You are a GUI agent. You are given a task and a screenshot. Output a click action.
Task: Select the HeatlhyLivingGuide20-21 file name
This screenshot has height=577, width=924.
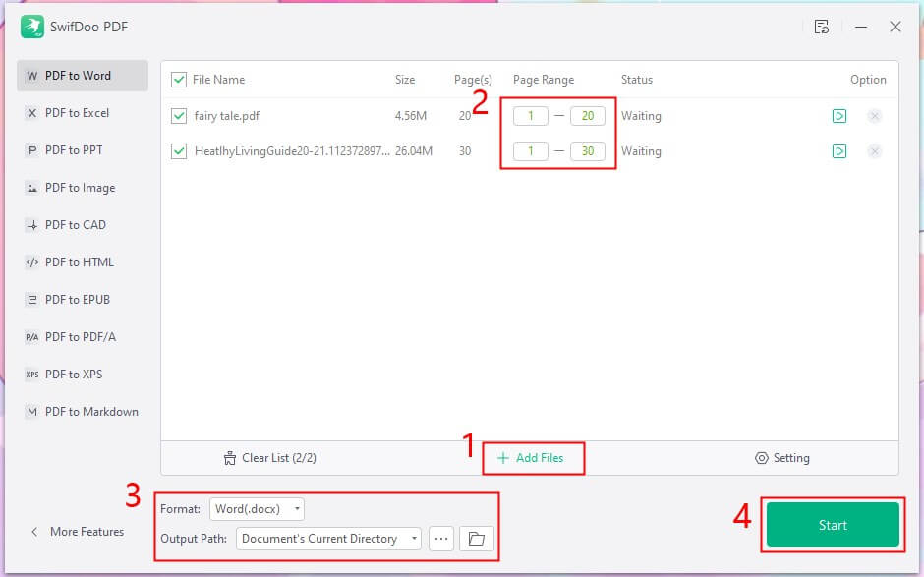tap(292, 151)
